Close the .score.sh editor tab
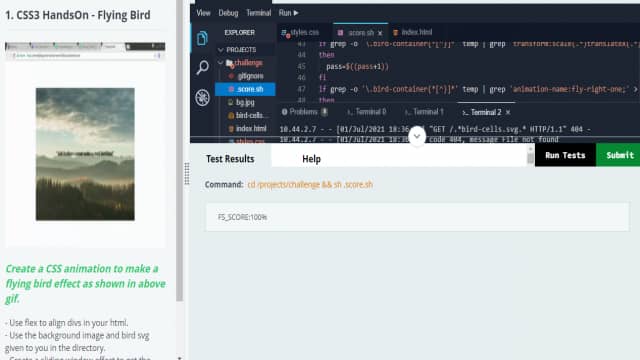 tap(380, 33)
